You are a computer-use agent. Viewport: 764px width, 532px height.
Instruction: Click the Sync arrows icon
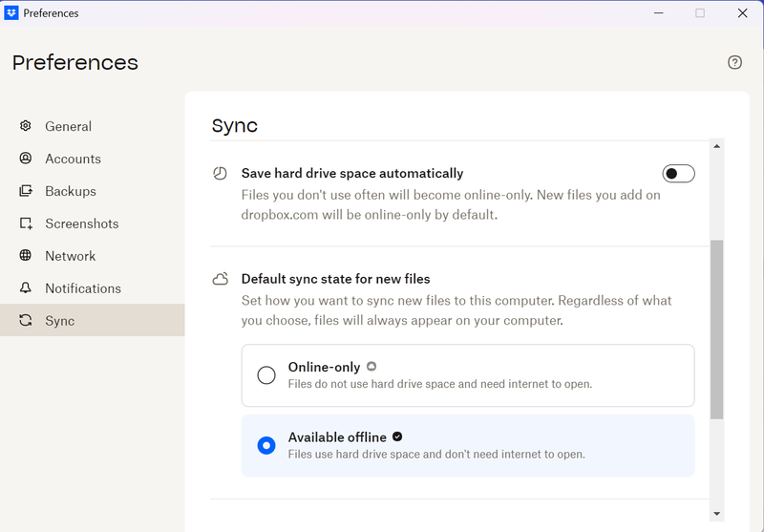coord(26,321)
